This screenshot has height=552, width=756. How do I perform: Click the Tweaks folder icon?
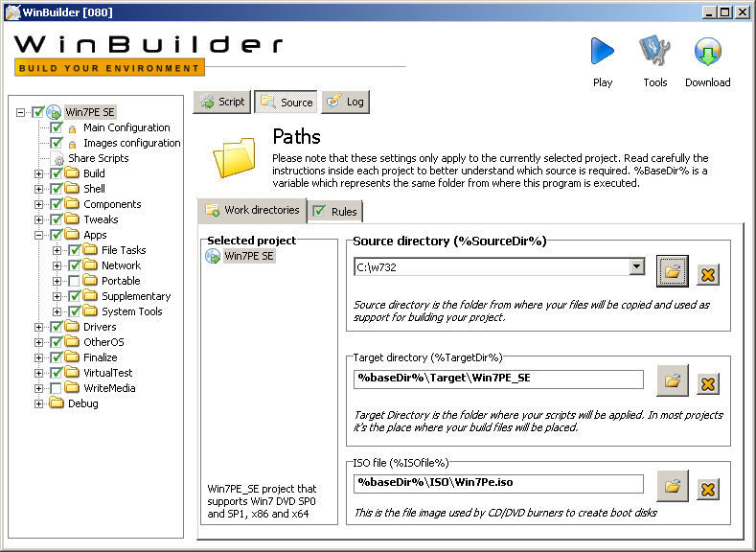coord(72,219)
